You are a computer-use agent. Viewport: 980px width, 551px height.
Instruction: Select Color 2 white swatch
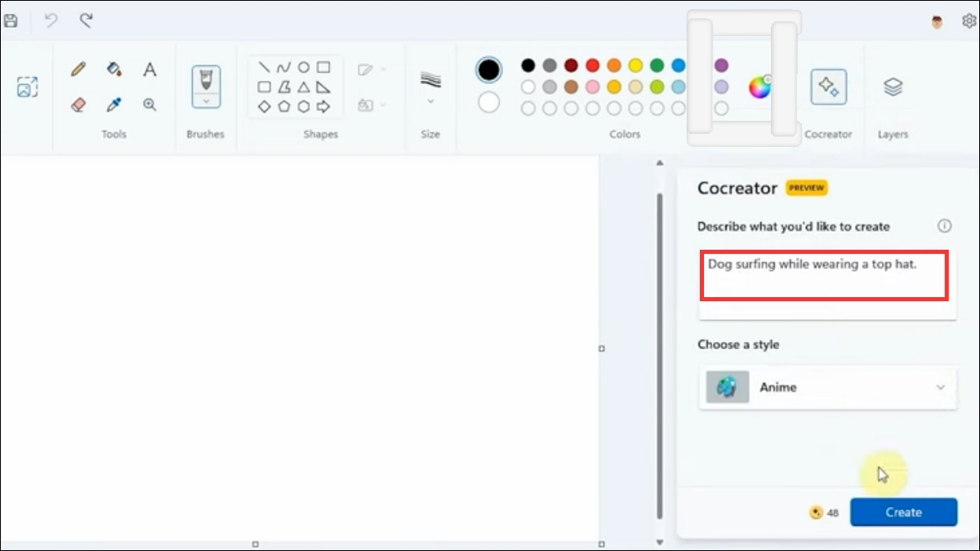click(x=489, y=102)
